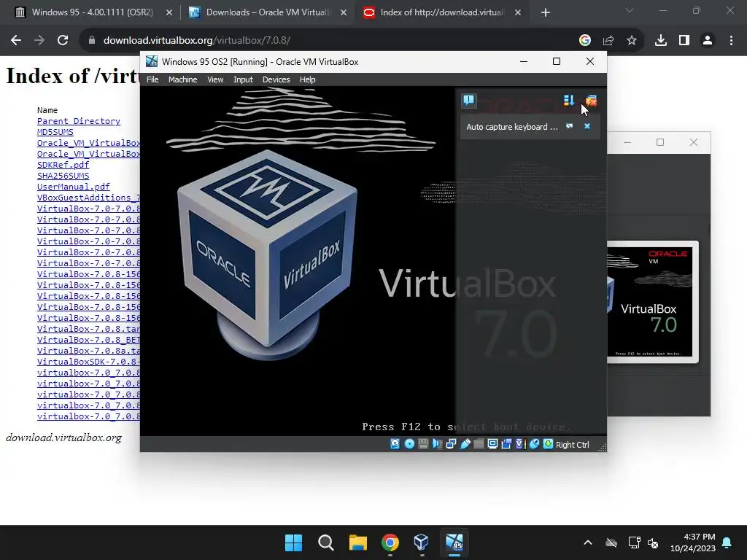The image size is (747, 560).
Task: Open the VirtualBox-7.0.8.tar link
Action: pyautogui.click(x=88, y=329)
